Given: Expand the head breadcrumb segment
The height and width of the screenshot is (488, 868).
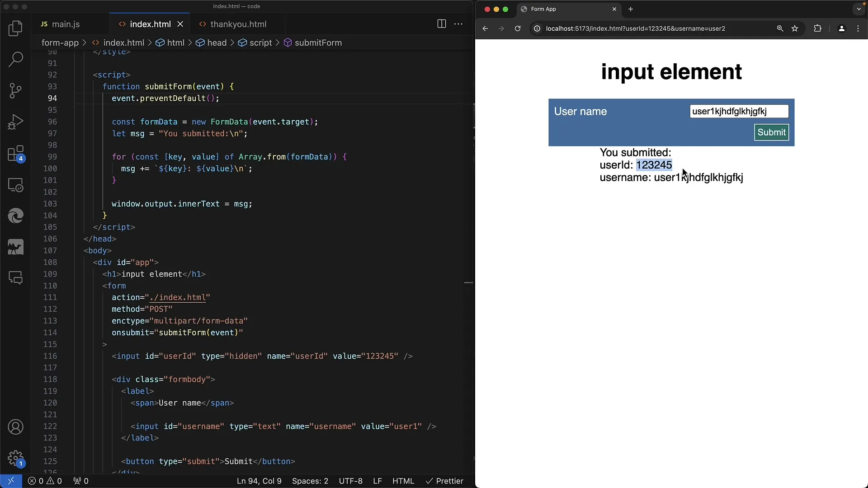Looking at the screenshot, I should [217, 42].
